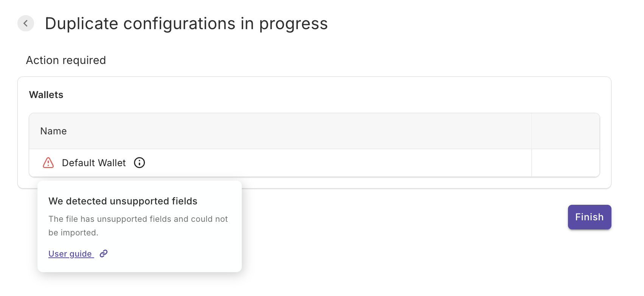
Task: Click the Action required heading
Action: coord(66,61)
